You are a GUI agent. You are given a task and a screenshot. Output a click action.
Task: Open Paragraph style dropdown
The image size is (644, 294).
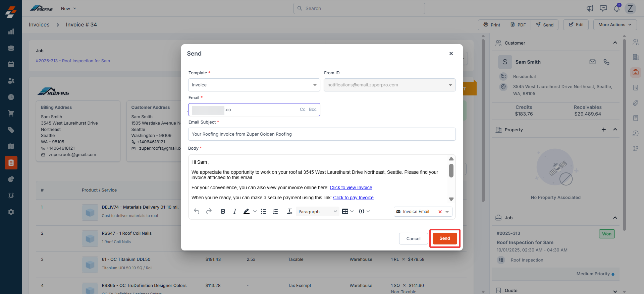click(317, 212)
